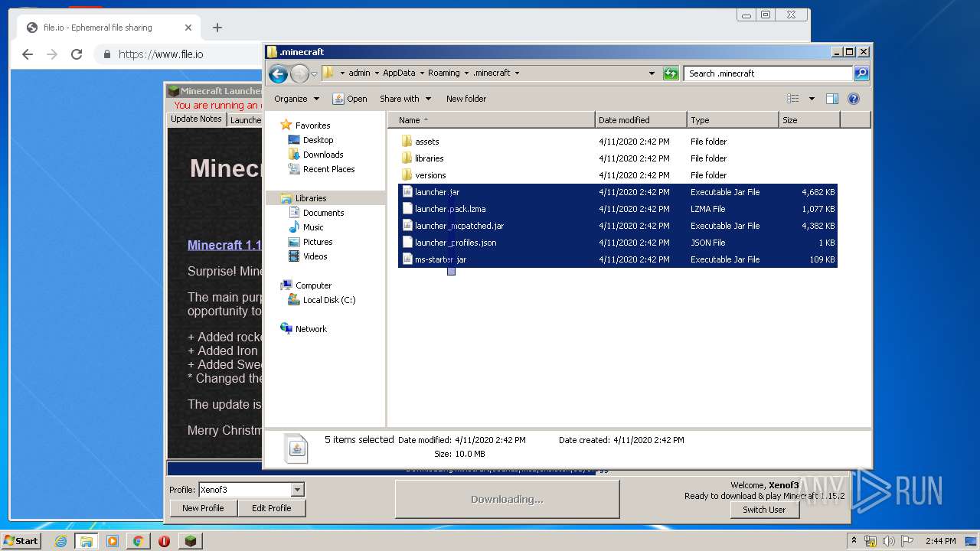Click the Chrome reload button
This screenshot has width=980, height=551.
coord(77,54)
